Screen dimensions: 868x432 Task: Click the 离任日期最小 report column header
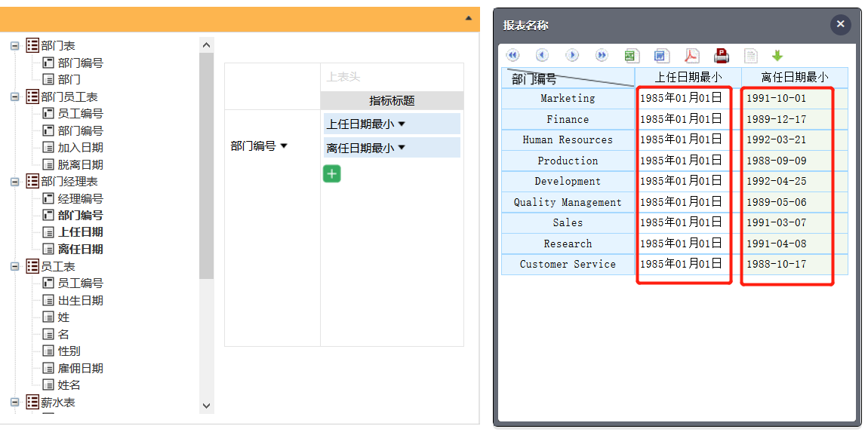pyautogui.click(x=794, y=77)
